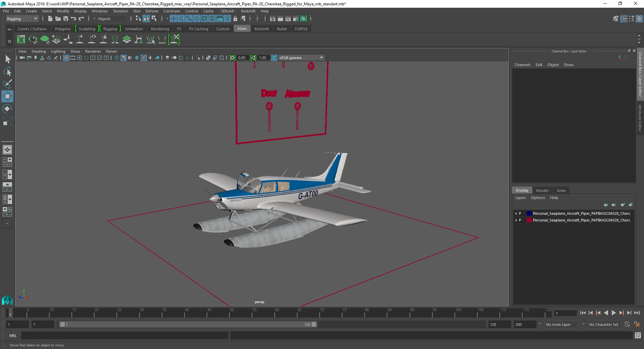
Task: Pick the Rotate tool
Action: [7, 109]
